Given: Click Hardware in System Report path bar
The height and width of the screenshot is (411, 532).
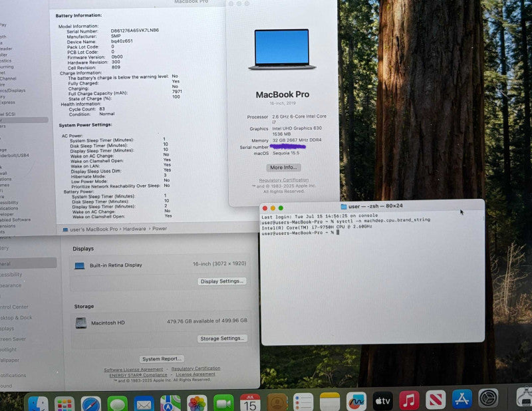Looking at the screenshot, I should (134, 229).
